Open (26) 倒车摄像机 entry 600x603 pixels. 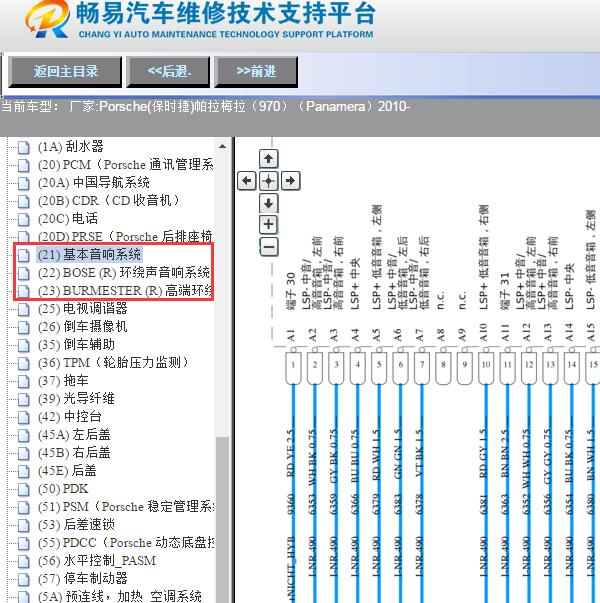click(83, 326)
